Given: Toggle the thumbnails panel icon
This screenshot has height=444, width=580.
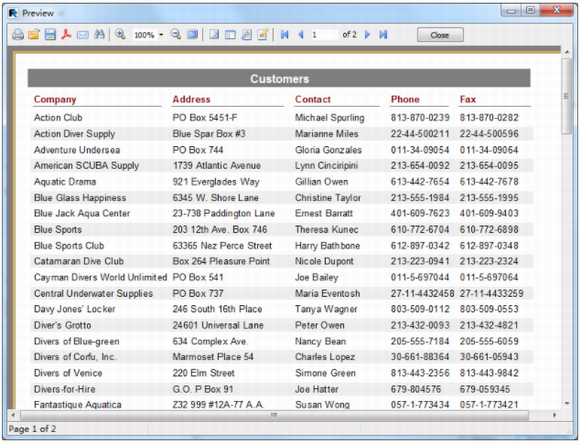Looking at the screenshot, I should (x=230, y=35).
